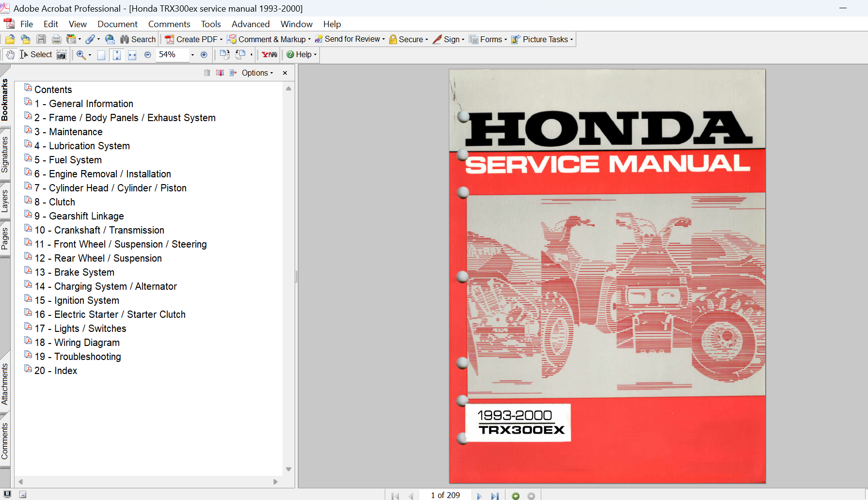Open bookmark 18 - Wiring Diagram

[77, 343]
